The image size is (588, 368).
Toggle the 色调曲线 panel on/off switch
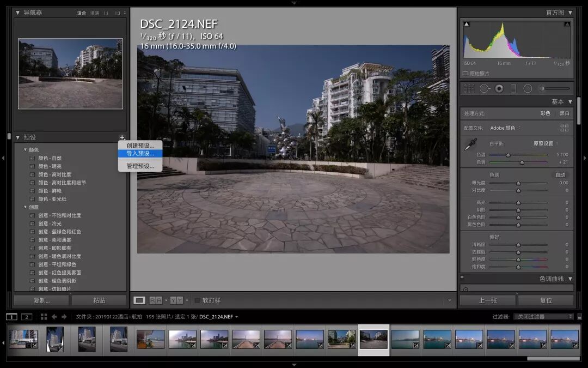coord(462,277)
